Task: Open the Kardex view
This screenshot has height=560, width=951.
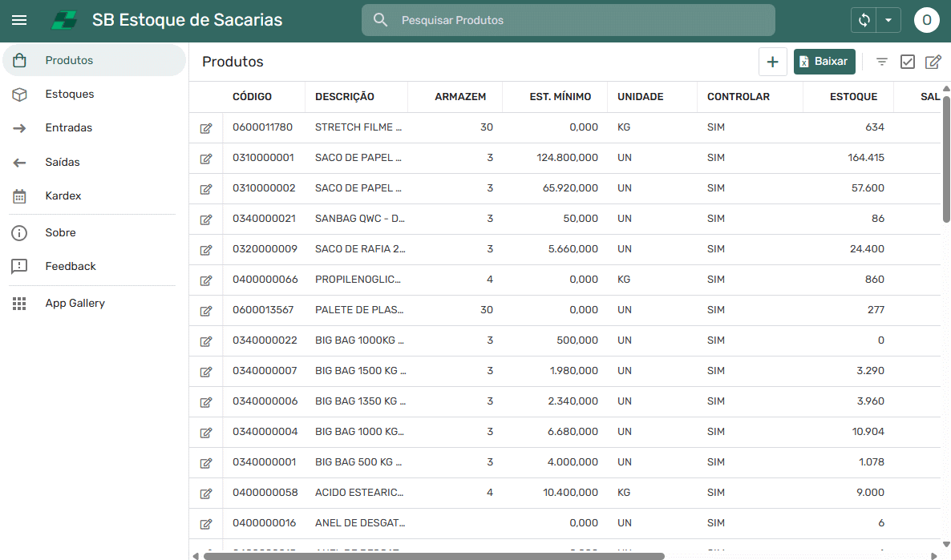Action: [63, 195]
